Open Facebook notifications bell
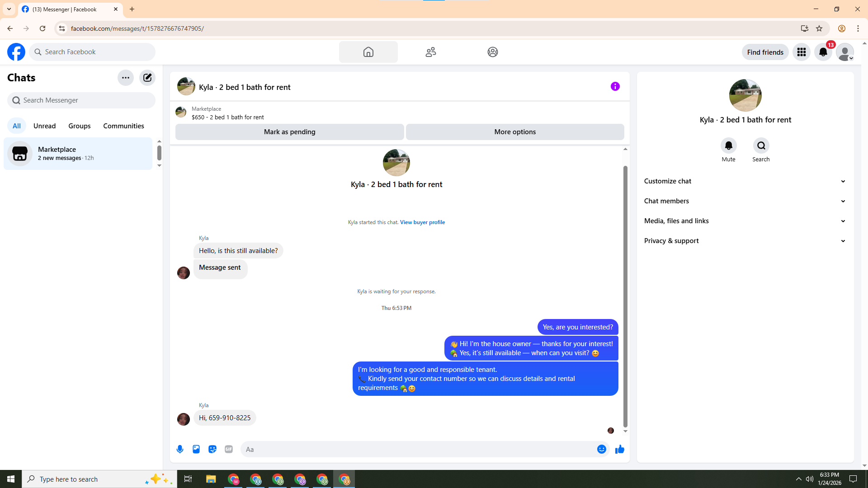 [823, 52]
